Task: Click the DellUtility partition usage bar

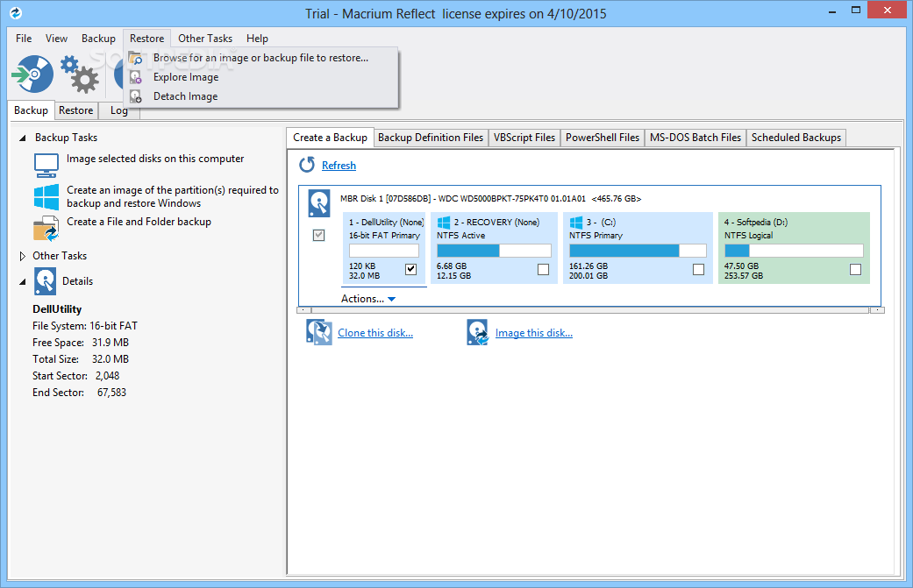Action: [384, 251]
